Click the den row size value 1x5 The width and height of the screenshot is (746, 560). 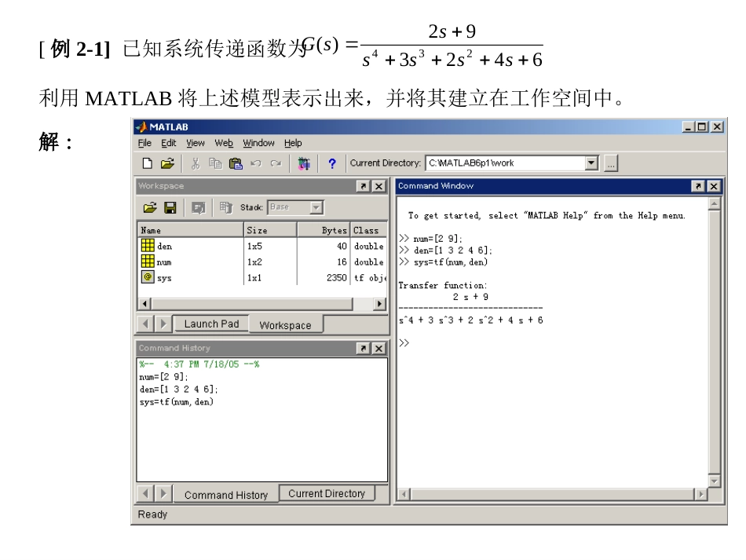point(254,246)
